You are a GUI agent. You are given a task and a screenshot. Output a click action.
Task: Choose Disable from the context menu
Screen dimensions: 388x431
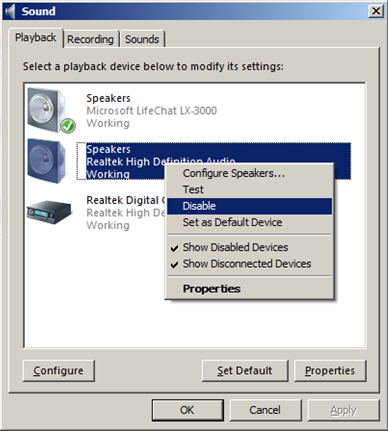point(249,206)
